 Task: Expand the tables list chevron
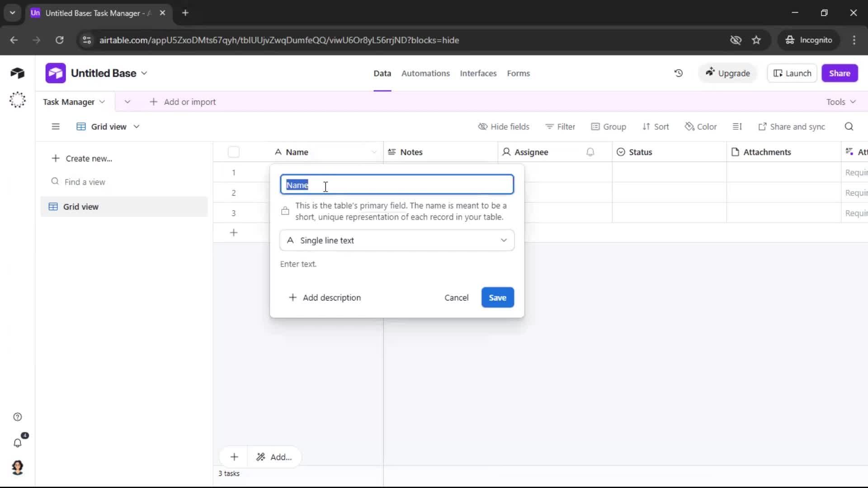pos(127,102)
